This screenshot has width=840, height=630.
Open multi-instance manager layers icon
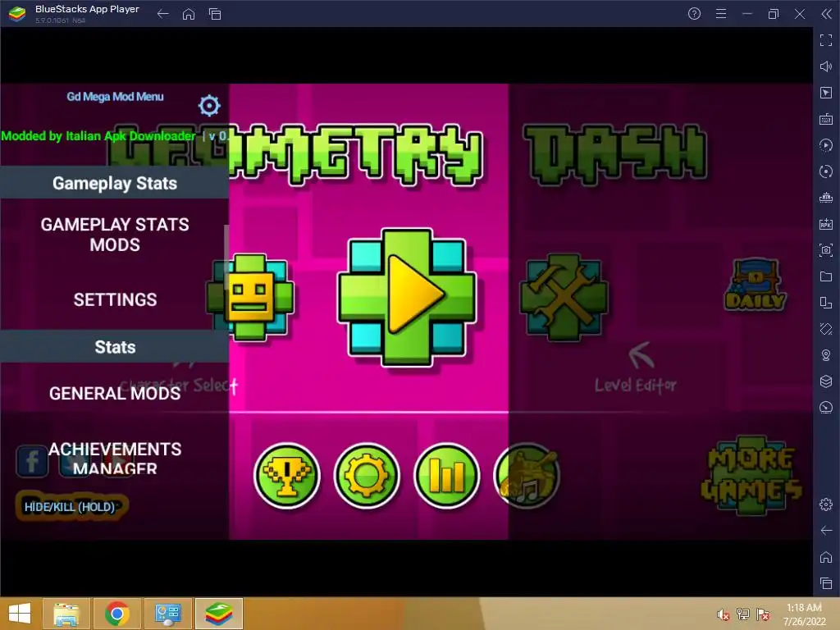[826, 381]
